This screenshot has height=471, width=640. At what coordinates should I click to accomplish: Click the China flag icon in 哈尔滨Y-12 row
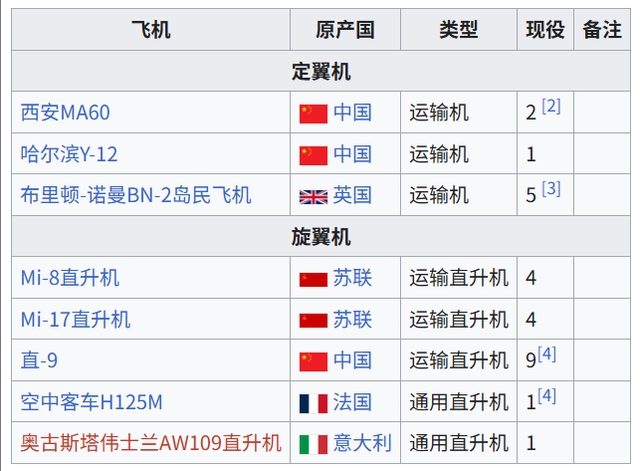[313, 156]
